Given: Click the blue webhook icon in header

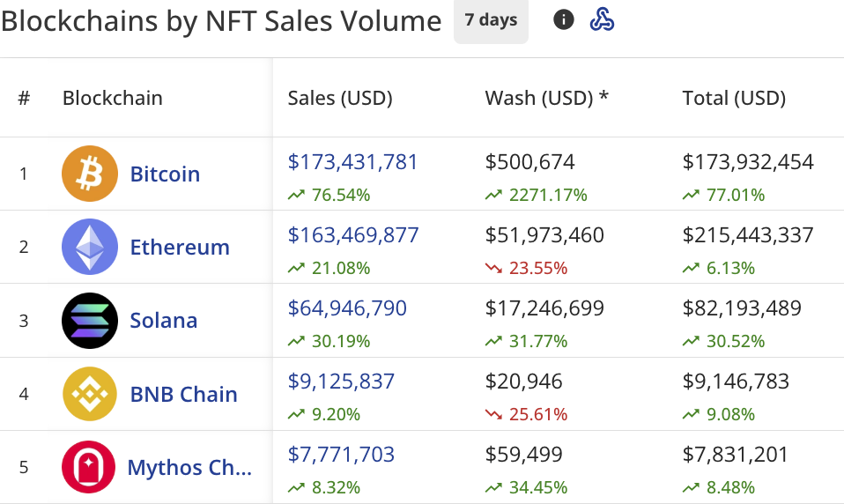Looking at the screenshot, I should [602, 20].
